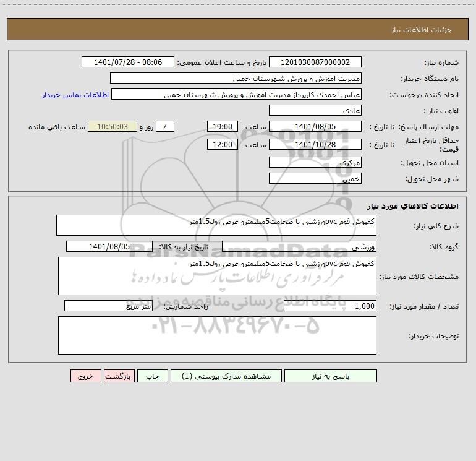Click response deadline date 1401/08/05 in مهلت ارسال پاسخ row

315,126
